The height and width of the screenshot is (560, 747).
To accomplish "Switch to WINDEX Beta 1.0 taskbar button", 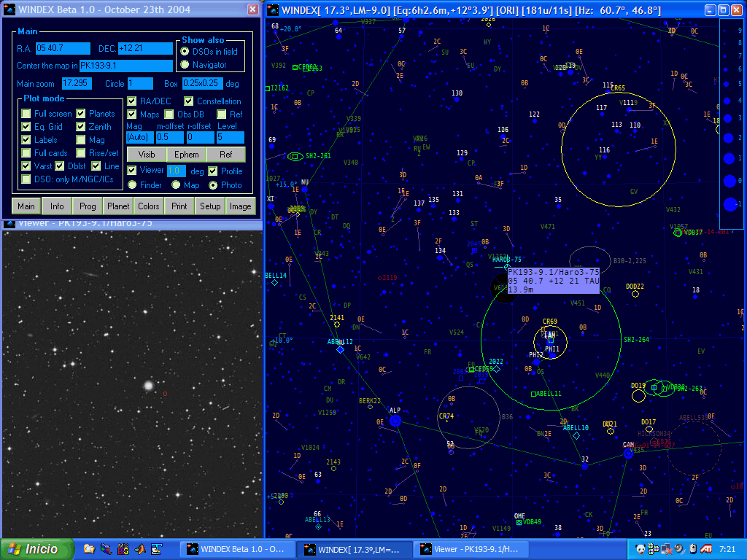I will 236,549.
